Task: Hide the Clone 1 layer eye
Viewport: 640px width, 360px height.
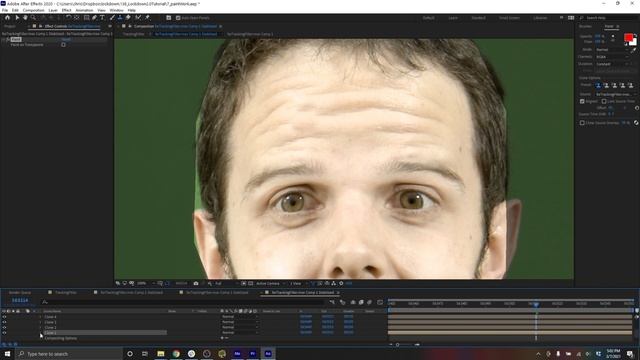Action: (x=4, y=333)
